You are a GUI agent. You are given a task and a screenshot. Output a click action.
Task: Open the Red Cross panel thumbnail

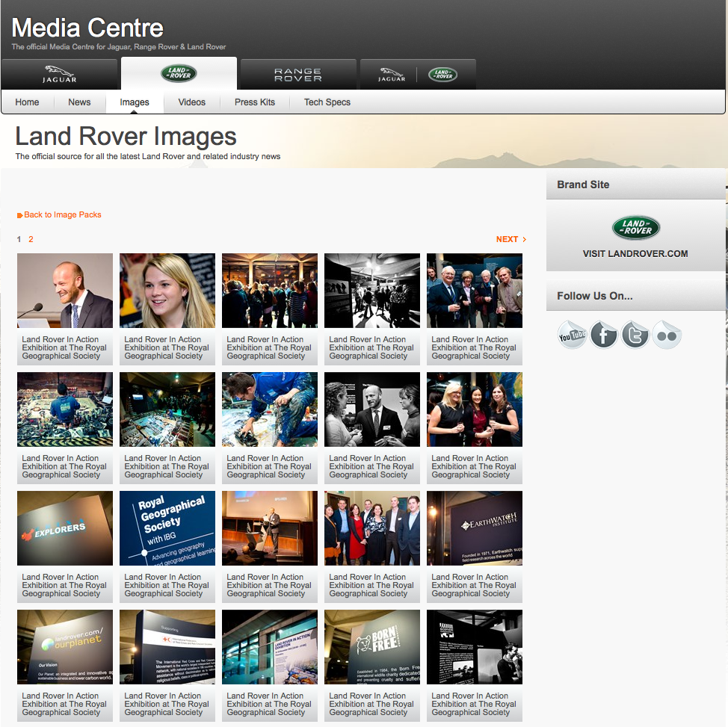point(167,647)
